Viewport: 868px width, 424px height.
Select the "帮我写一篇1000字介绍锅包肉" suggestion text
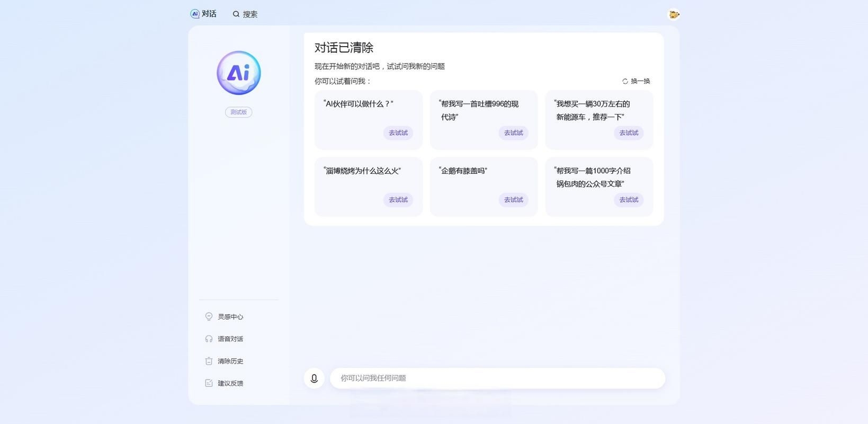(x=592, y=177)
